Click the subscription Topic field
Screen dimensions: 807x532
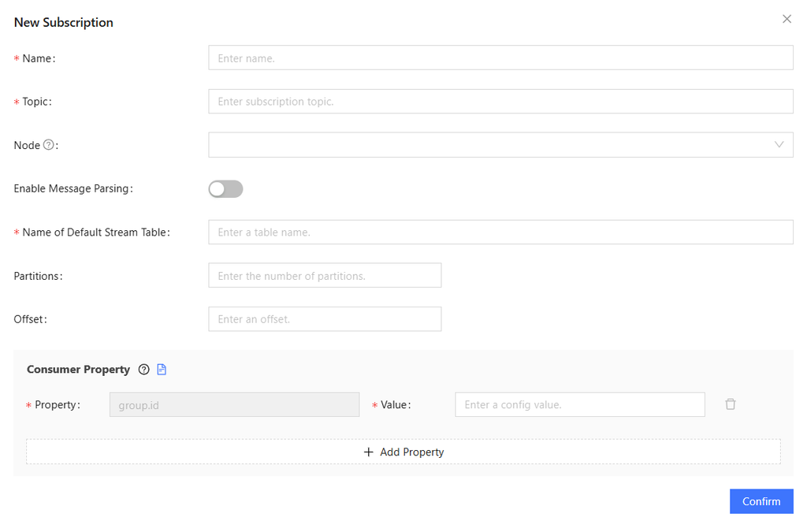tap(500, 102)
